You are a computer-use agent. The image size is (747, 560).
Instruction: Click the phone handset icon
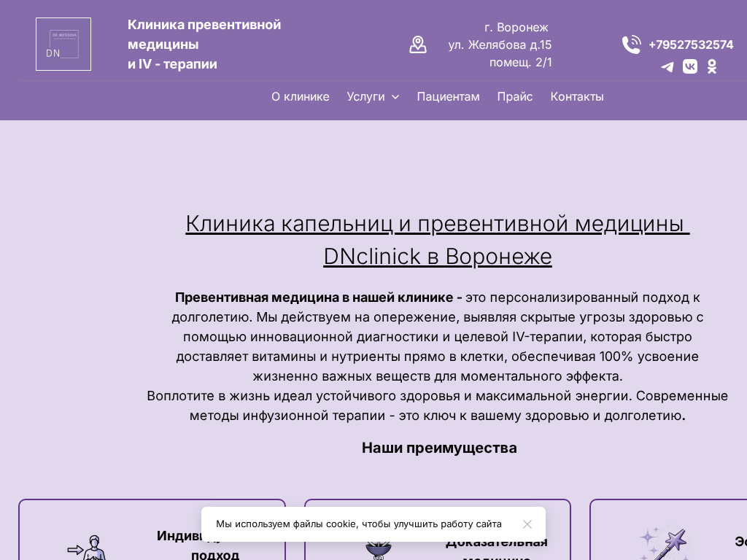click(632, 44)
